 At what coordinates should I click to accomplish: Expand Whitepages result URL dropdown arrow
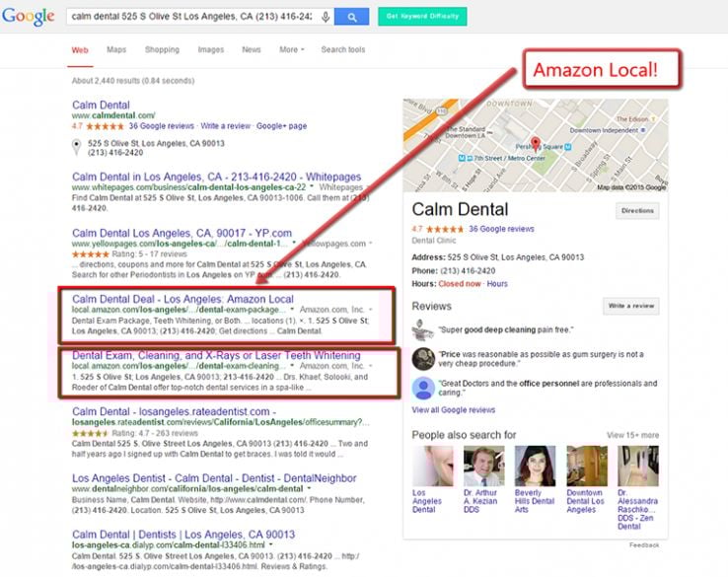(x=312, y=186)
